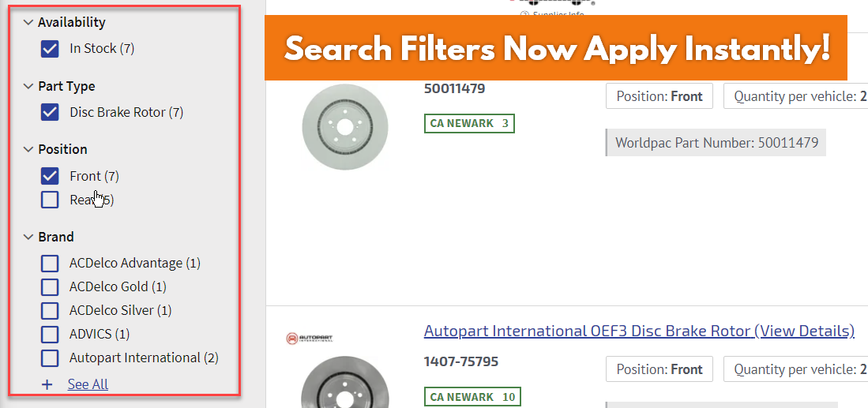
Task: Click Position: Front tag for part 50011479
Action: [x=659, y=96]
